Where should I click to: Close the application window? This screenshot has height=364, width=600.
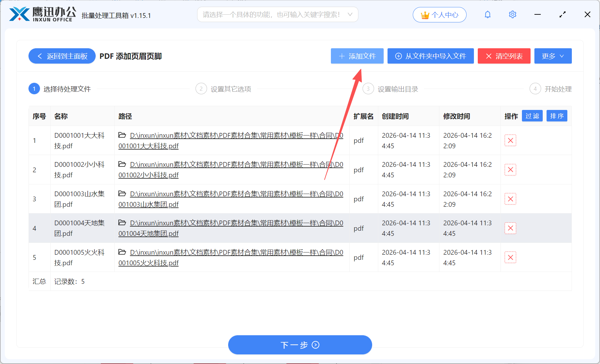pos(588,15)
